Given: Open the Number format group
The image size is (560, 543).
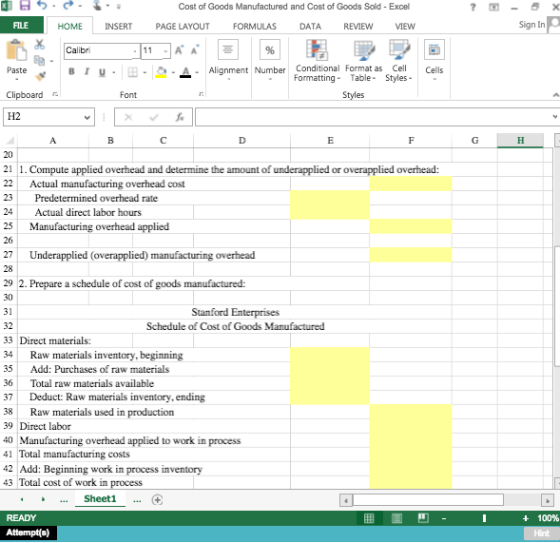Looking at the screenshot, I should click(x=270, y=59).
